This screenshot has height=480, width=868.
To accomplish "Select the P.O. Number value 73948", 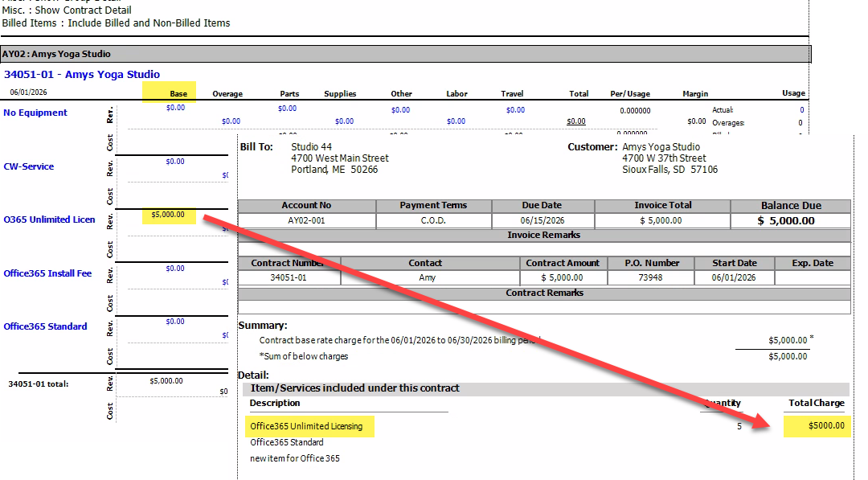I will 650,277.
